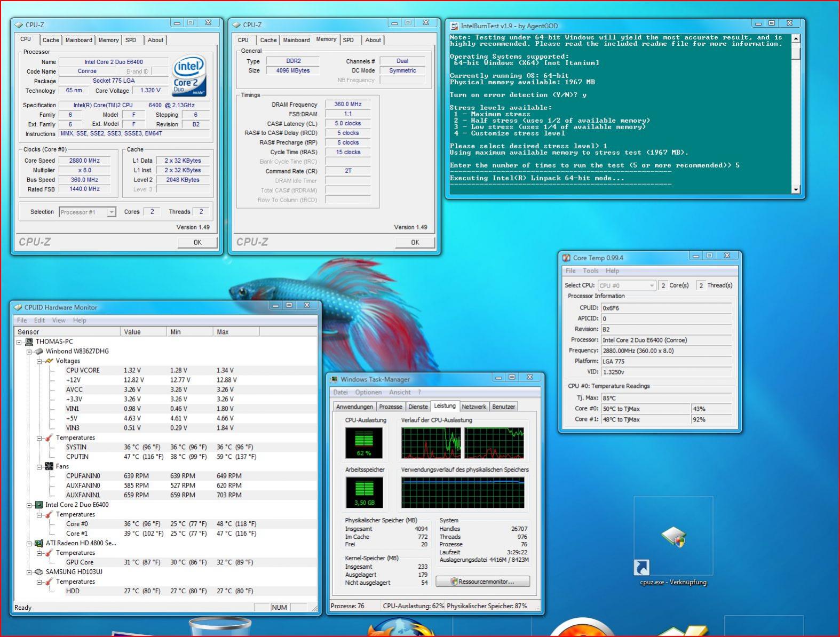Viewport: 840px width, 637px height.
Task: Select the THOMAS-PC computer icon in the tree
Action: tap(29, 341)
